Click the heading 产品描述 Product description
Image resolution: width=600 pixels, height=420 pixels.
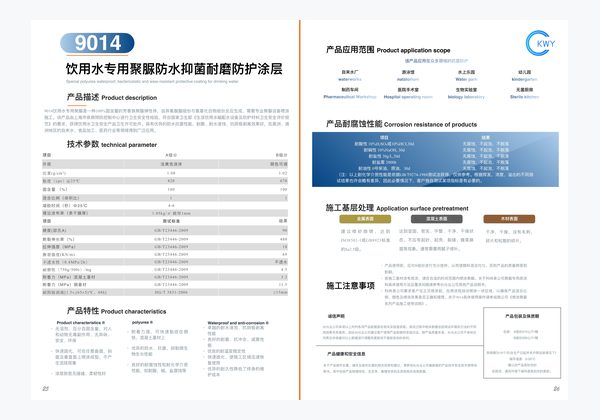point(112,97)
